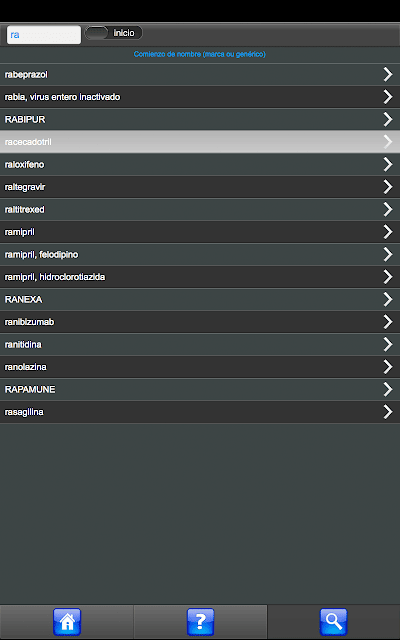Click the rasagilina row chevron
400x640 pixels.
(x=388, y=412)
